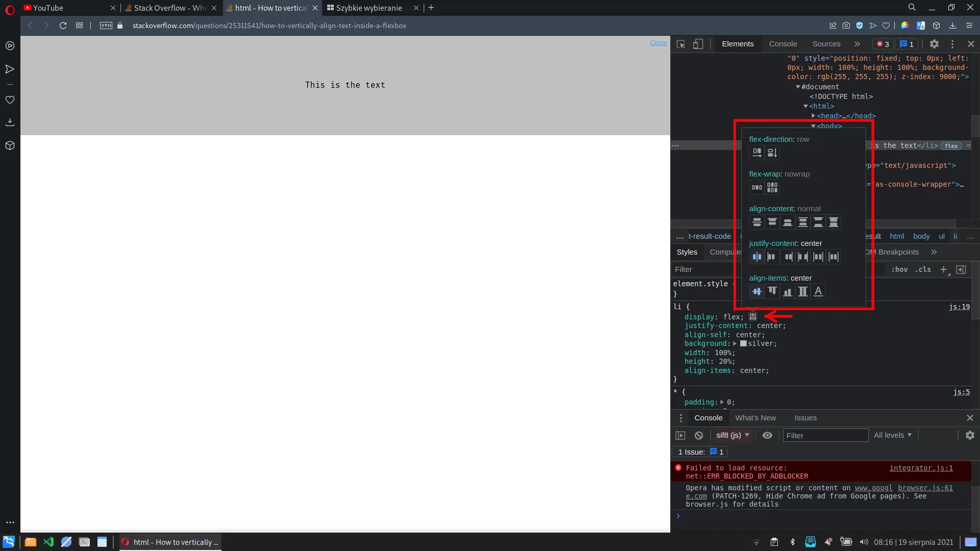Toggle the device toolbar icon
980x551 pixels.
pyautogui.click(x=698, y=44)
